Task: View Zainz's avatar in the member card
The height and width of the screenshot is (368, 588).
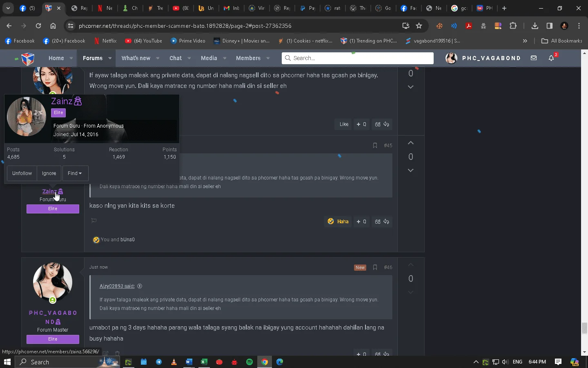Action: pos(27,117)
